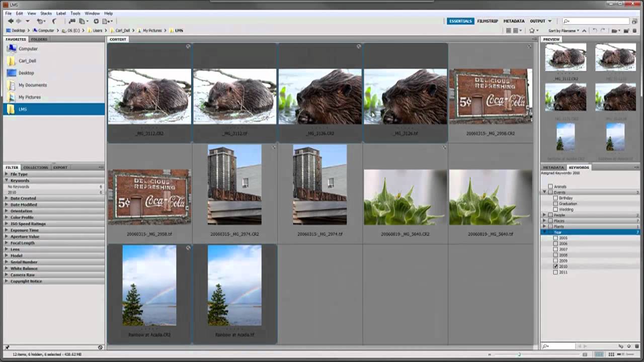Switch to Output workspace
Screen dimensions: 644x362
537,21
